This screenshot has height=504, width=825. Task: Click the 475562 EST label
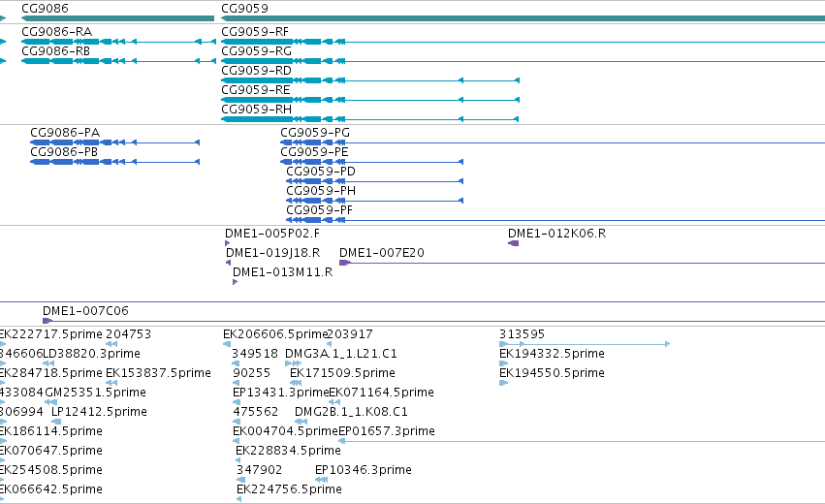point(255,412)
